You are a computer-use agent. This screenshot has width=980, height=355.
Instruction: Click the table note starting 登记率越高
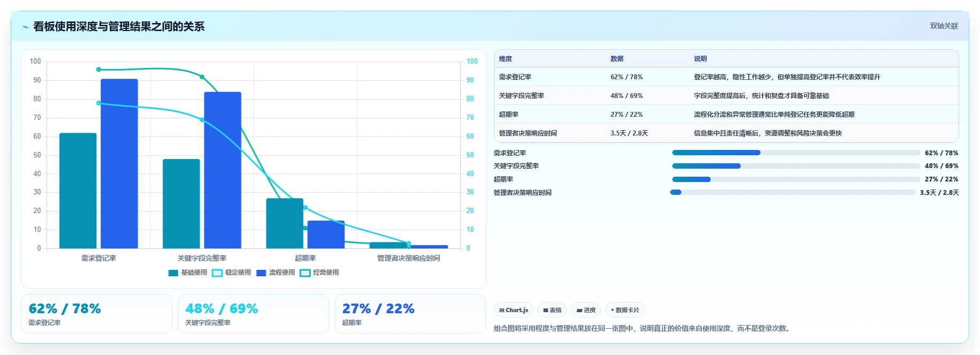click(787, 77)
